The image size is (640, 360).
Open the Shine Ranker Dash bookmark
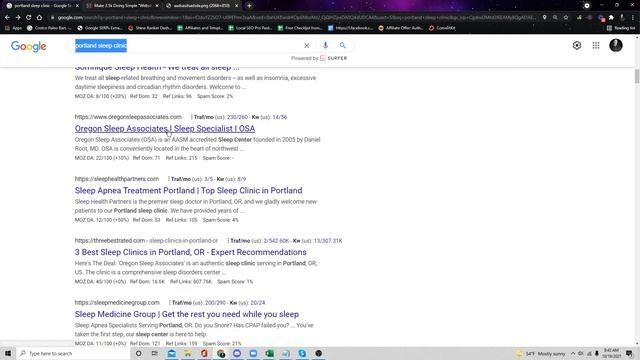[150, 28]
